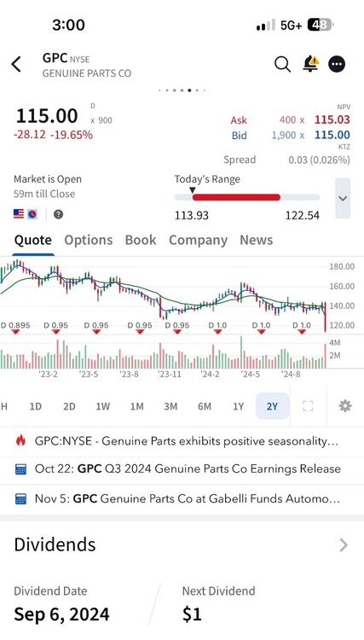Open the search magnifier icon
Image resolution: width=364 pixels, height=640 pixels.
282,64
